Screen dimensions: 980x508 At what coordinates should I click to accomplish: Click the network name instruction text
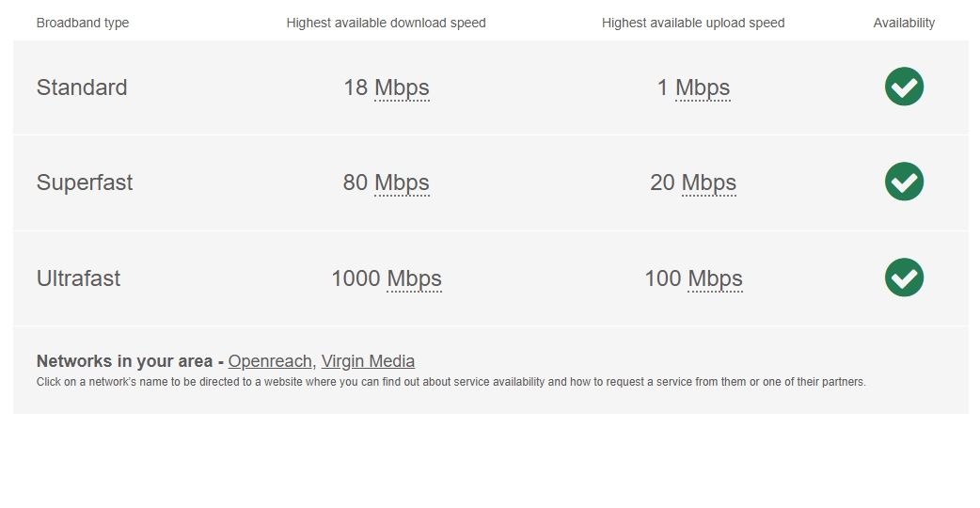pos(450,382)
